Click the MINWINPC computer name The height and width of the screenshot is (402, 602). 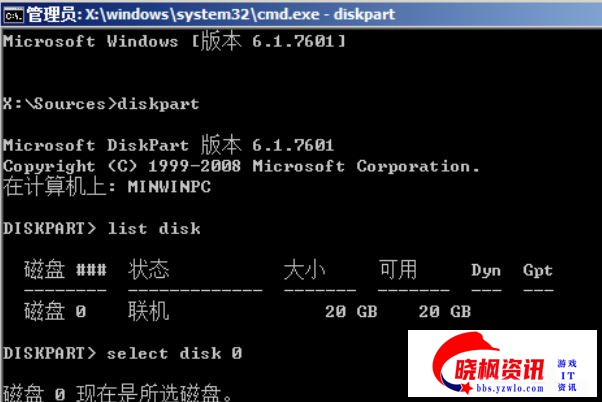[x=169, y=187]
